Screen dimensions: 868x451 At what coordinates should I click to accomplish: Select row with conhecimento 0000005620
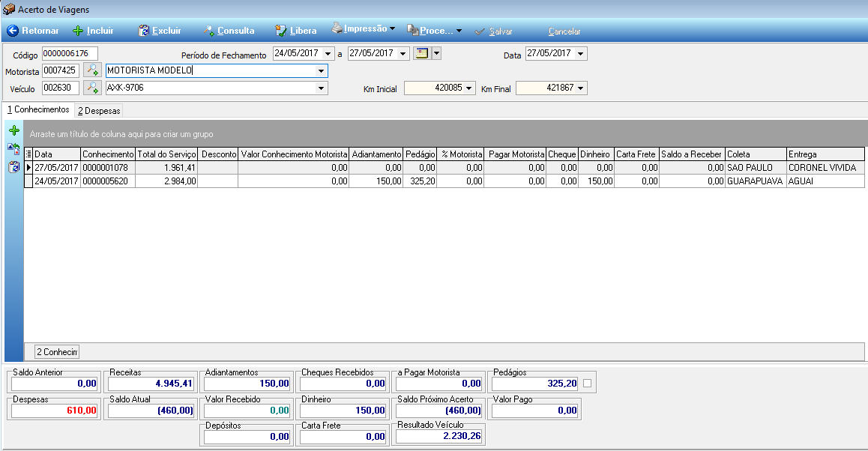pos(444,181)
